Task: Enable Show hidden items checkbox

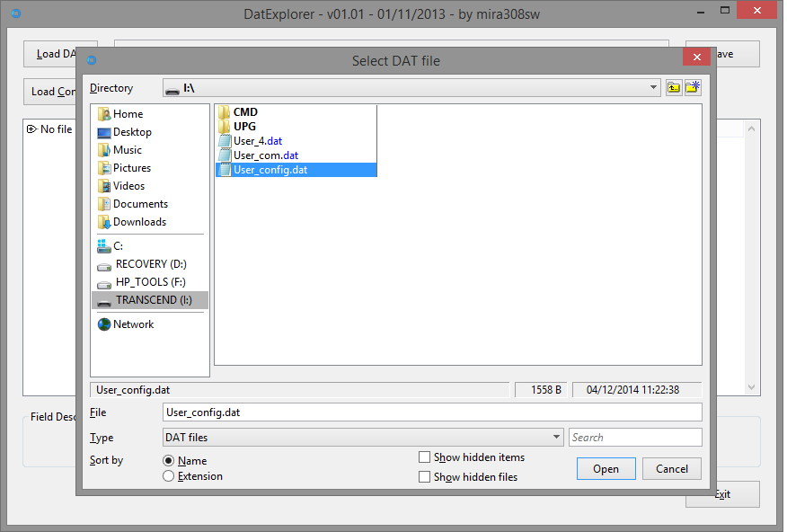Action: [x=425, y=457]
